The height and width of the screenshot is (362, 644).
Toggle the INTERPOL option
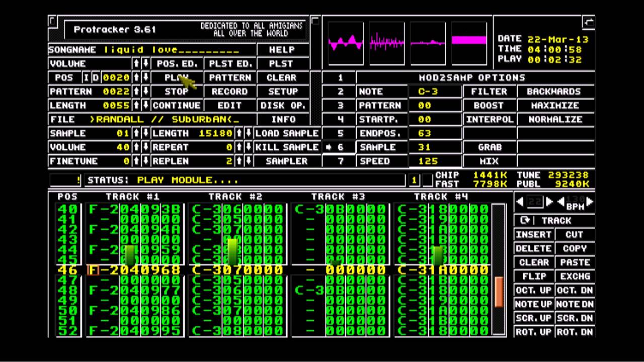coord(490,120)
